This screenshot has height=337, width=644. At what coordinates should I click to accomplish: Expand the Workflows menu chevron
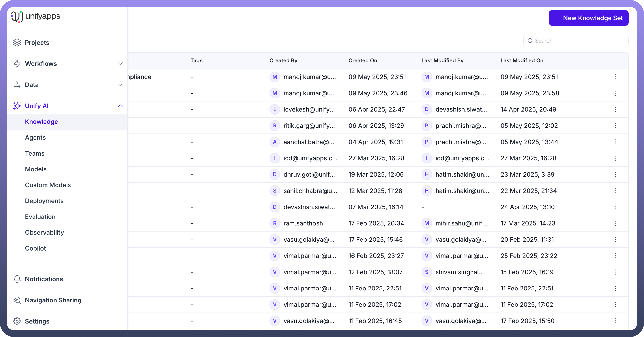pos(120,64)
